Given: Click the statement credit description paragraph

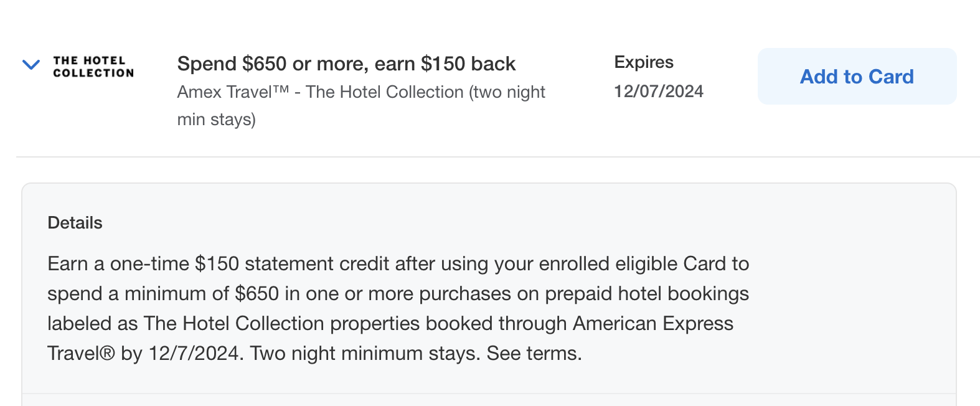Looking at the screenshot, I should click(x=397, y=308).
